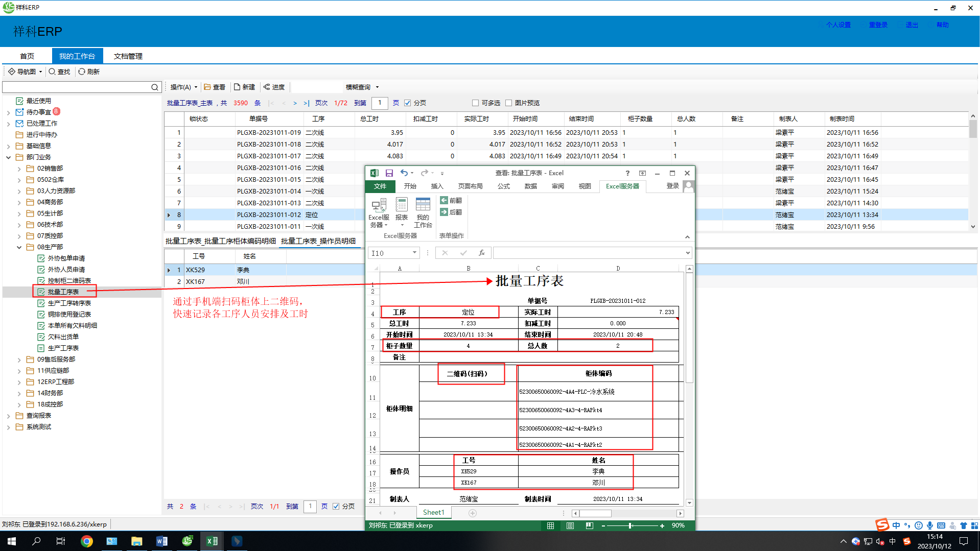
Task: Switch to the 文档管理 tab
Action: [128, 56]
